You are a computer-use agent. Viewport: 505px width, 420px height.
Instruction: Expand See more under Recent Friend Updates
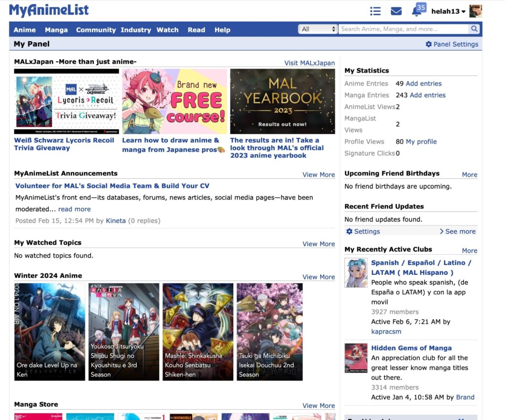(458, 231)
